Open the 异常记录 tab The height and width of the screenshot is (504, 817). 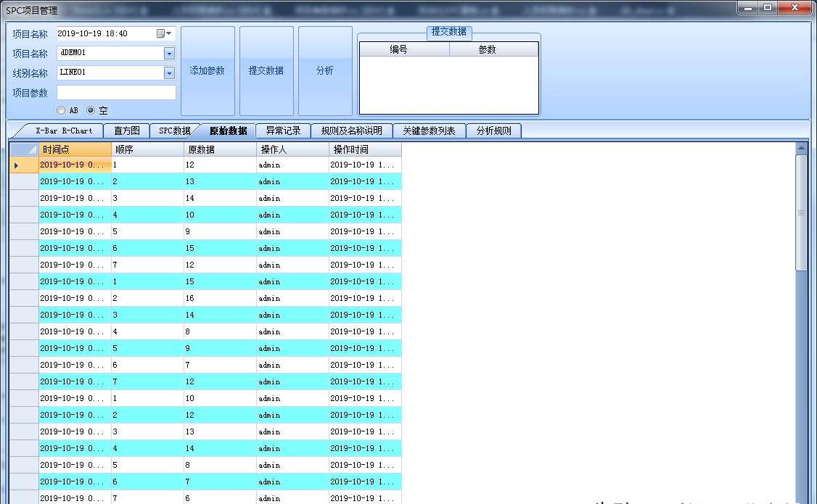[x=283, y=131]
